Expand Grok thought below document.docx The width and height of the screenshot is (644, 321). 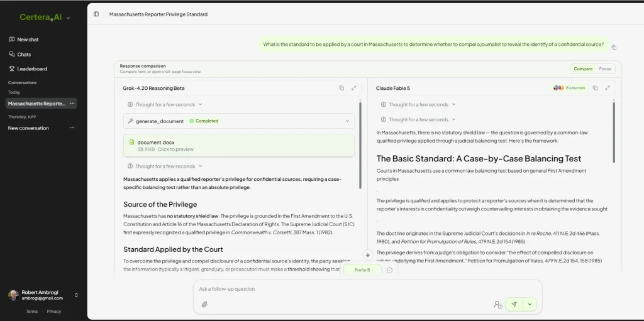(x=165, y=166)
